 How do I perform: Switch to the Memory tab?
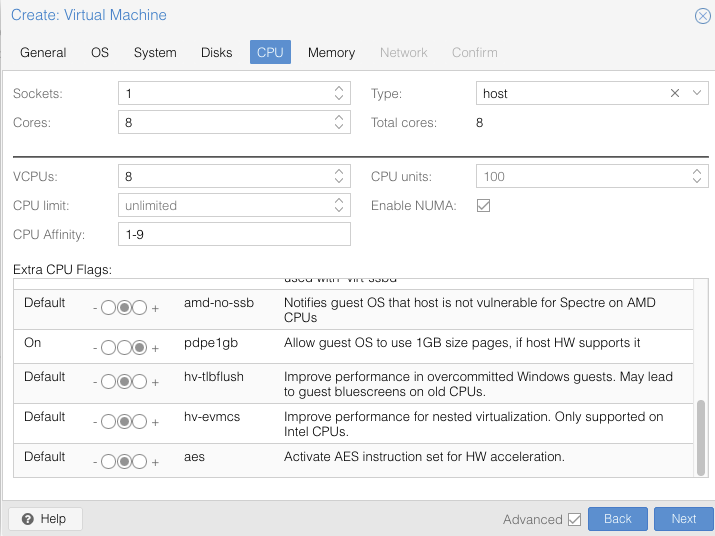[x=332, y=52]
